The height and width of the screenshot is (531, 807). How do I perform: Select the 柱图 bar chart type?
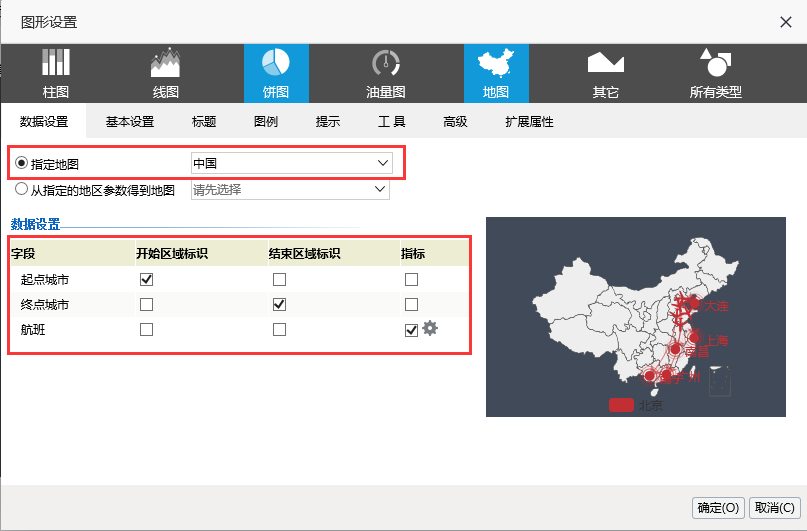(56, 73)
